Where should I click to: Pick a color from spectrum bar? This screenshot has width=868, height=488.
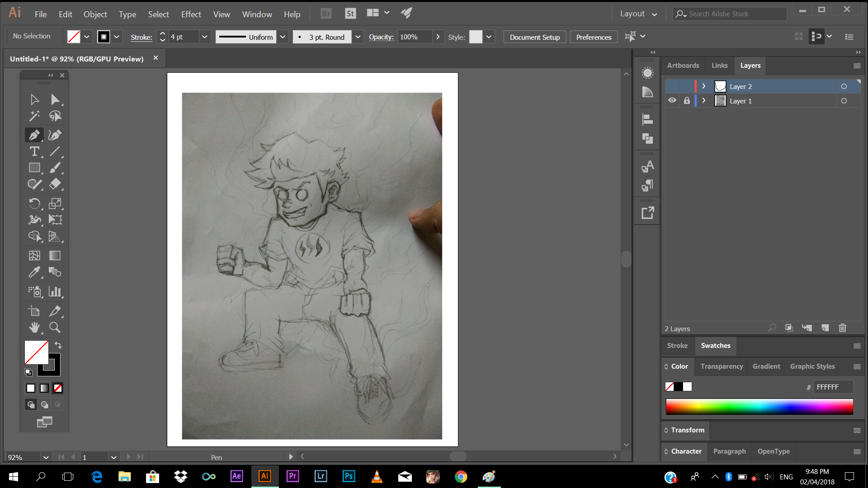(759, 407)
